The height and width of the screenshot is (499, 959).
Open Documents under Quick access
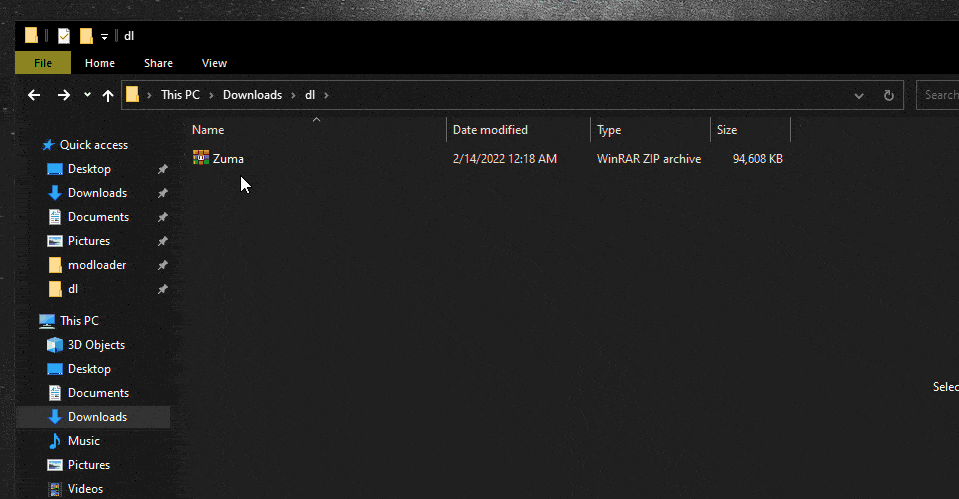point(98,216)
